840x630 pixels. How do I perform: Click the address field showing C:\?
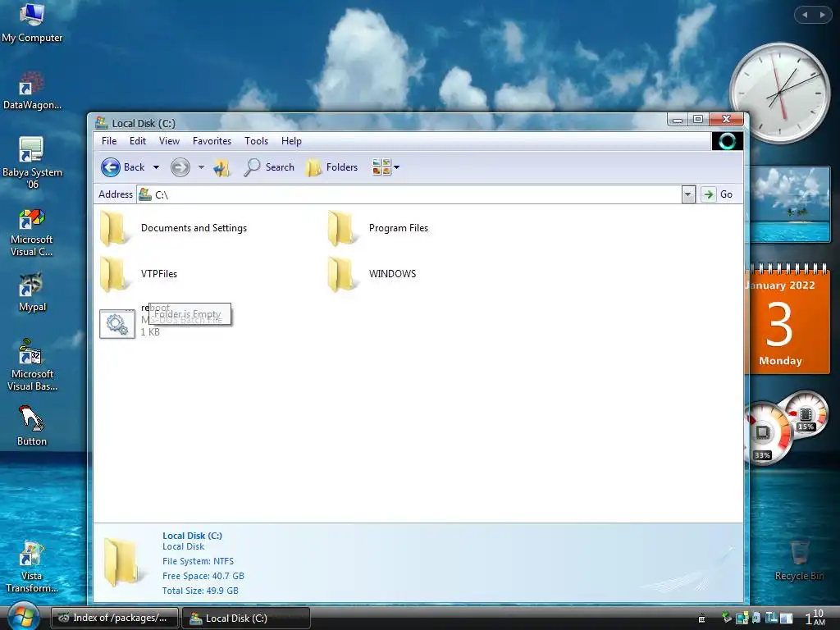tap(409, 194)
